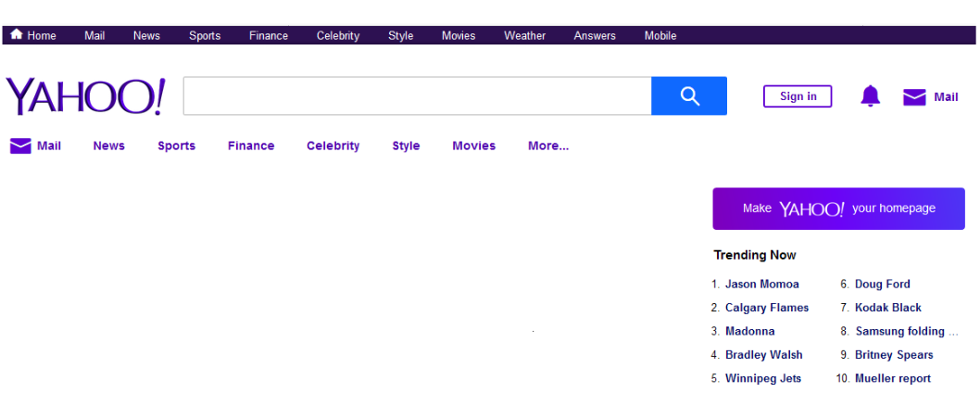Open trending topic Mueller report
The width and height of the screenshot is (980, 393).
(893, 378)
